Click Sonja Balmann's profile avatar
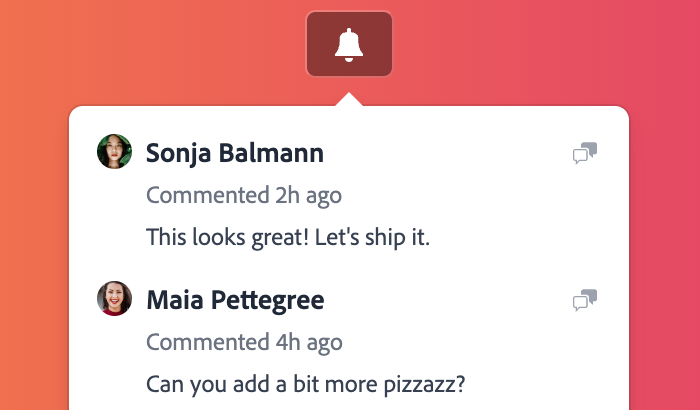 [x=114, y=152]
